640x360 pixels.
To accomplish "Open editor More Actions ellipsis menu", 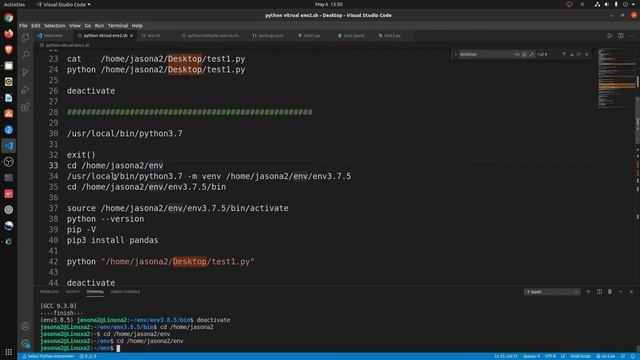I will click(x=631, y=36).
